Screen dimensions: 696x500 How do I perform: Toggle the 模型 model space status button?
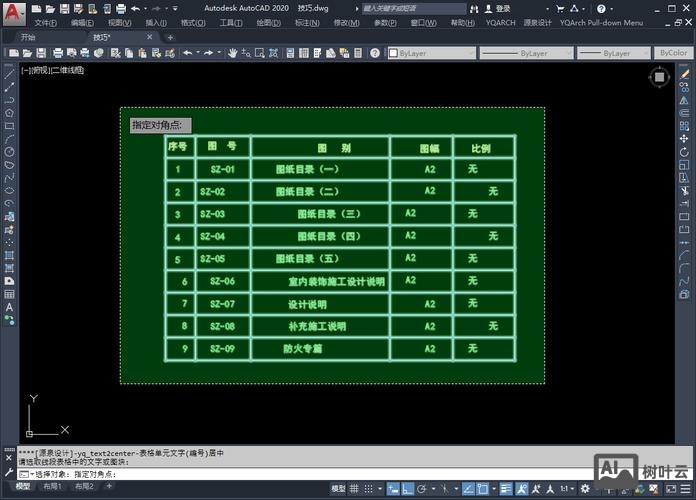340,489
